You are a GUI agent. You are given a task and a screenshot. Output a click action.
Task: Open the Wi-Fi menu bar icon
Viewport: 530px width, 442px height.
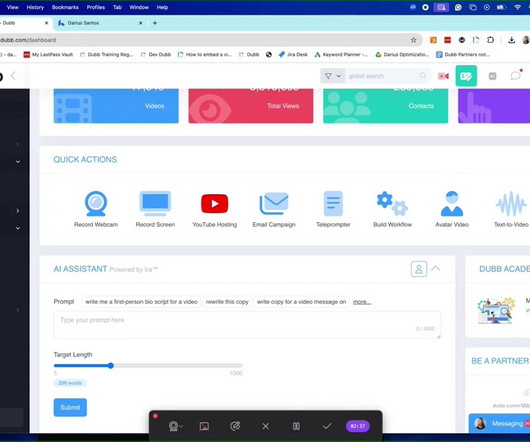pos(517,7)
